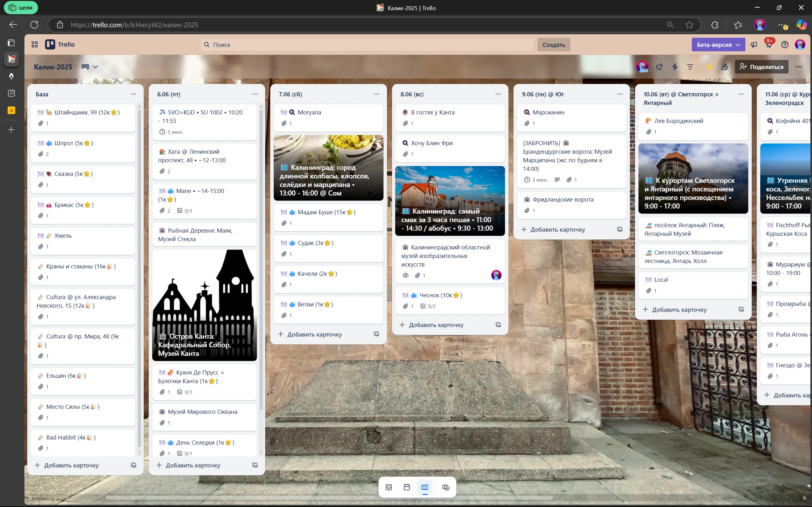The height and width of the screenshot is (507, 812).
Task: Expand the board view switcher chevron beside Калик-2025
Action: pyautogui.click(x=95, y=67)
